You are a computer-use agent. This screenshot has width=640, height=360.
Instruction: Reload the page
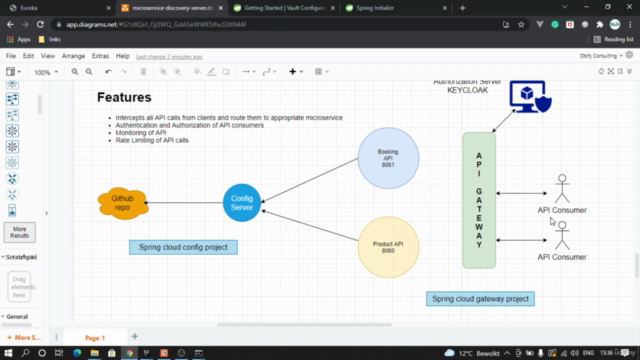click(40, 25)
